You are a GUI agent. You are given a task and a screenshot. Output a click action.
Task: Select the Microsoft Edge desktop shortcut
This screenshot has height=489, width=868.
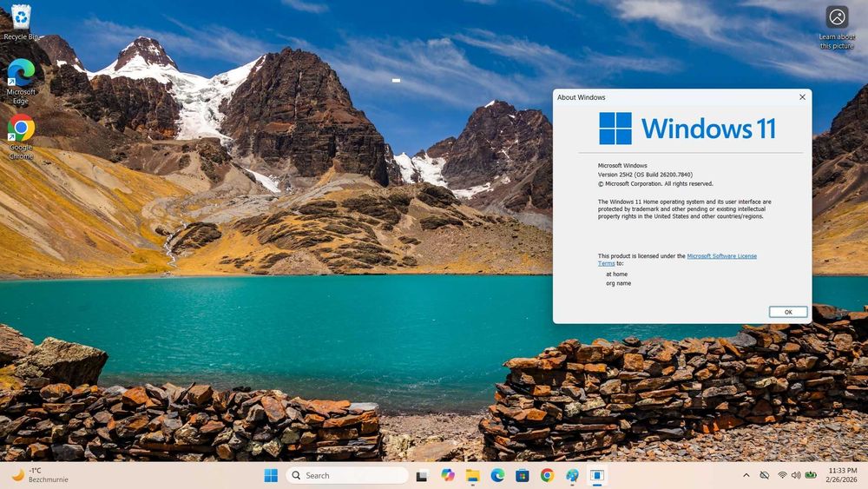(x=21, y=82)
